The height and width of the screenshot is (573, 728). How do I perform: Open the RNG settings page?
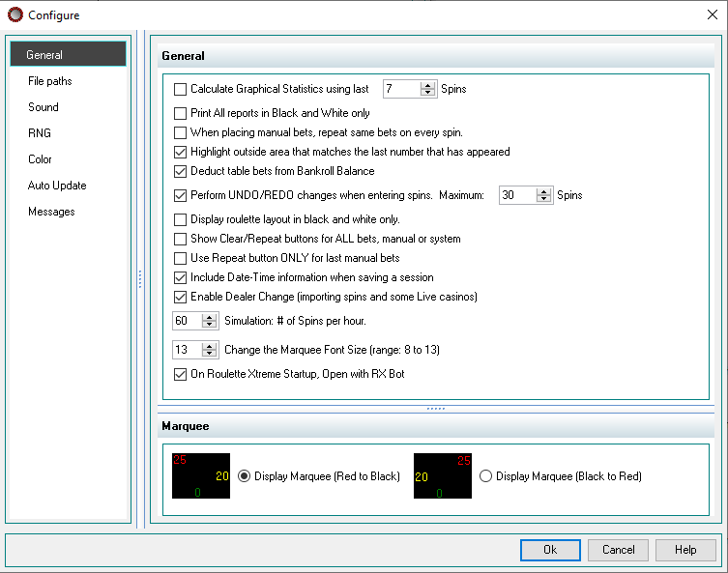click(40, 133)
